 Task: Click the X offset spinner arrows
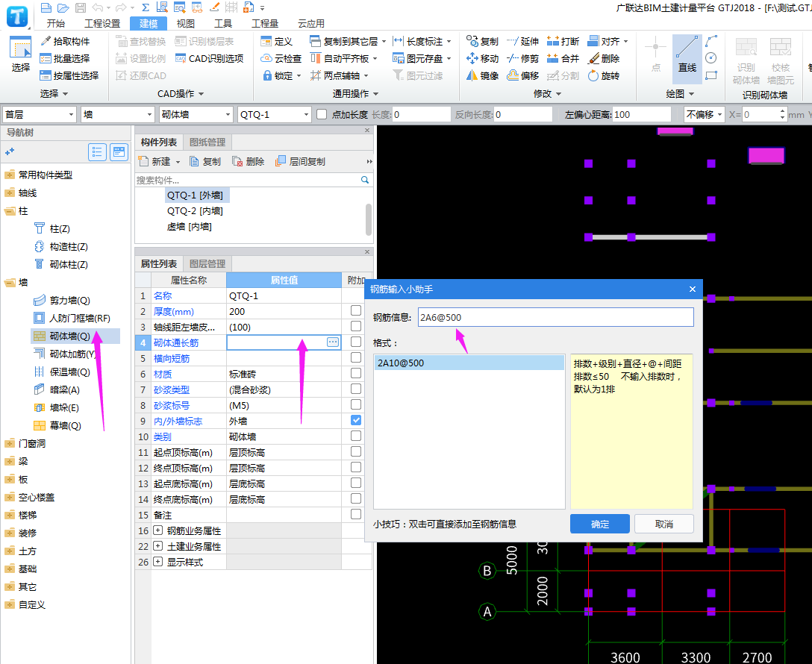point(782,114)
